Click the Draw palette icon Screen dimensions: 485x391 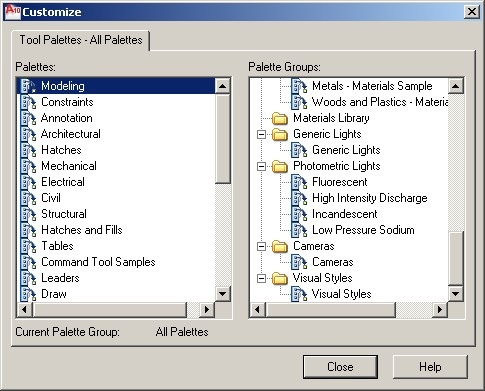(28, 294)
